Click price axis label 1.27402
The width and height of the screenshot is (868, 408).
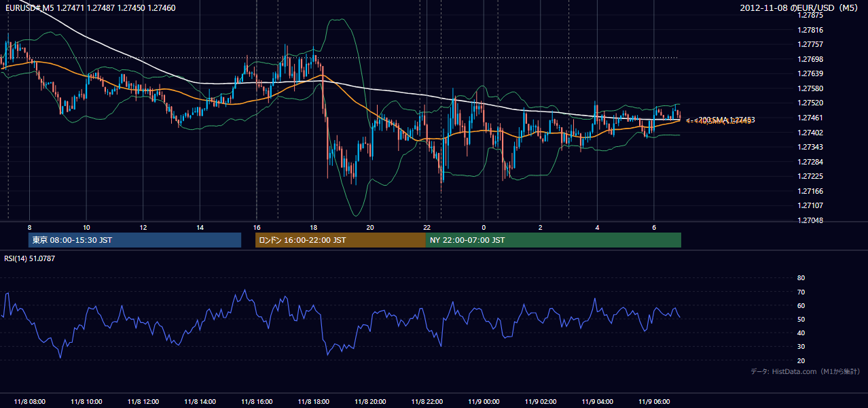[810, 133]
